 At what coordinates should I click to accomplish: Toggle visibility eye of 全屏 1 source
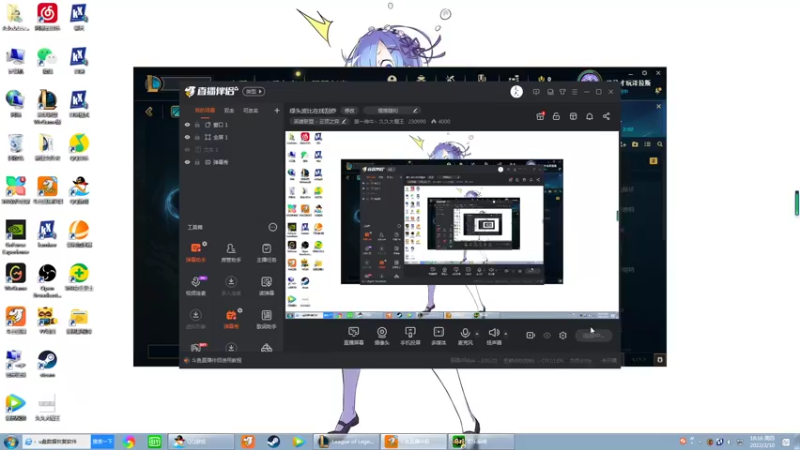187,137
